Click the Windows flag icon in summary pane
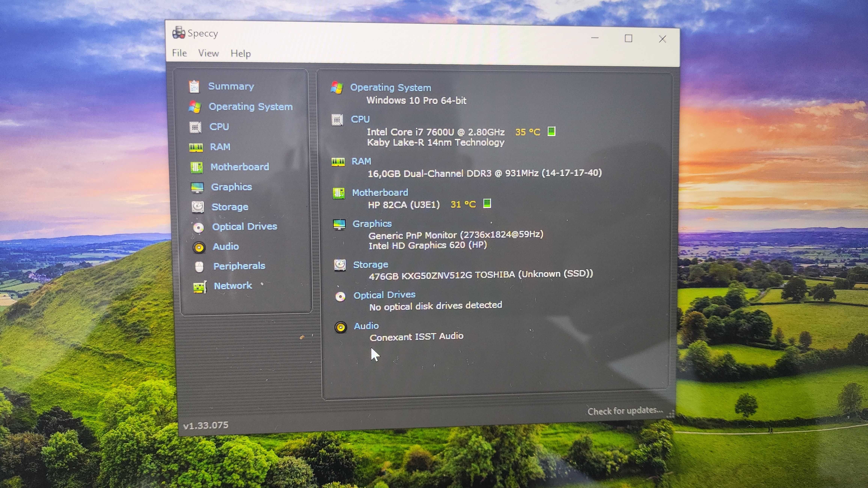The image size is (868, 488). coord(337,88)
